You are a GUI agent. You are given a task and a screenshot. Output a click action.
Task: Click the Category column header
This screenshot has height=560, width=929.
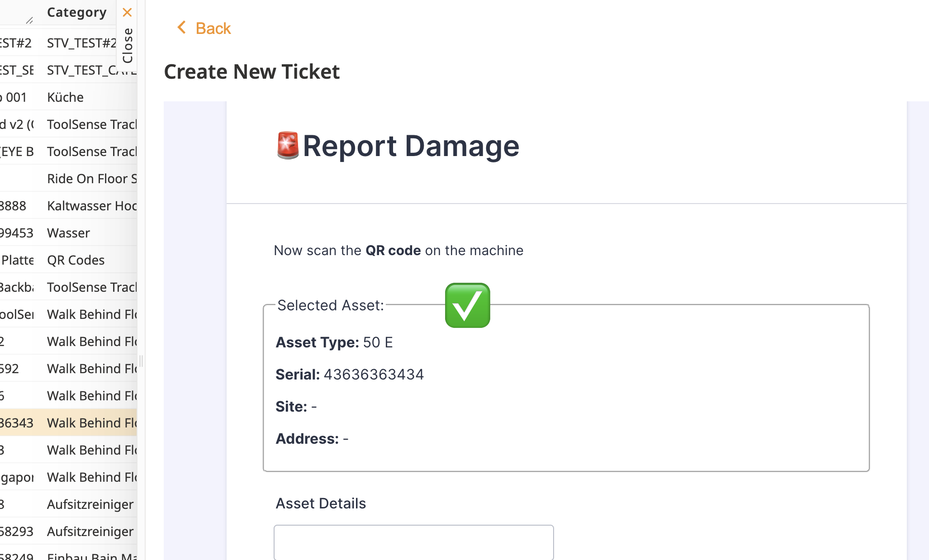point(76,12)
